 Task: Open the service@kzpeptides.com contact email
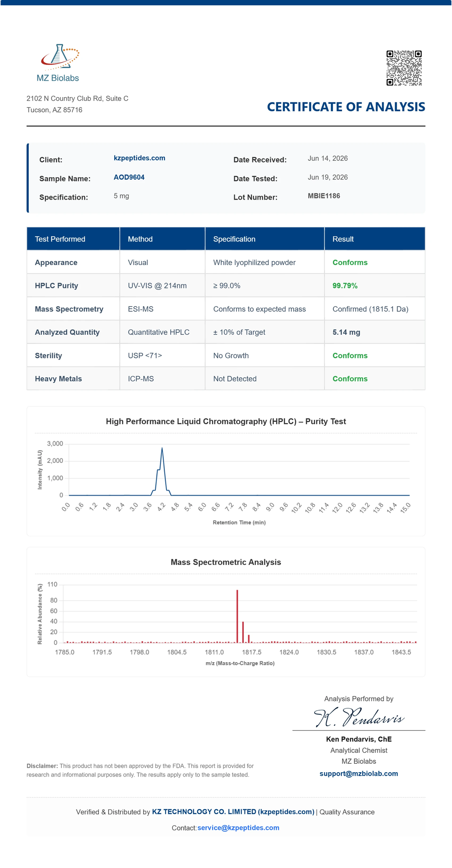click(x=238, y=828)
